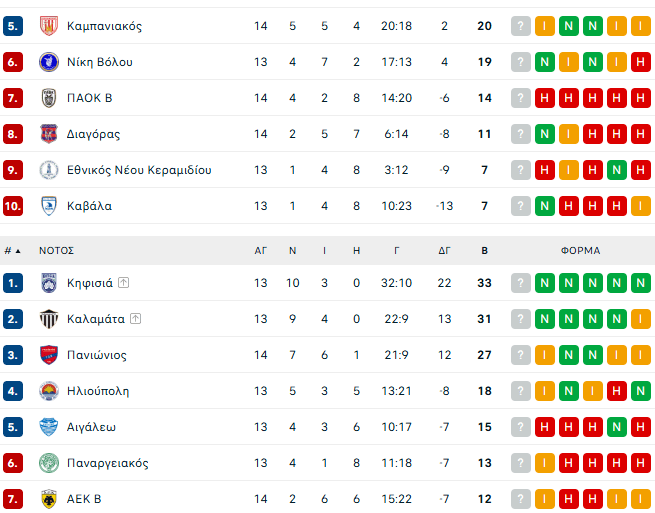Click the ΠΑΟΚ Β club crest

48,98
